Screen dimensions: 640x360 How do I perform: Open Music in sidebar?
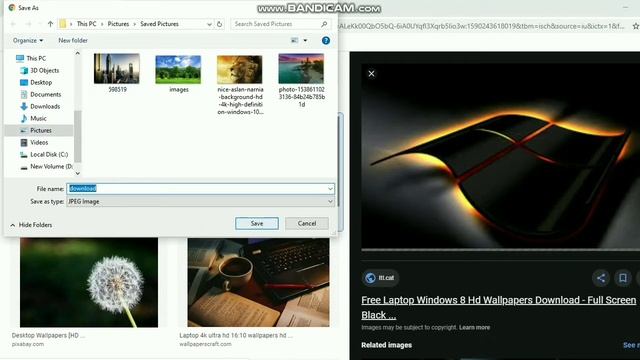(x=38, y=118)
